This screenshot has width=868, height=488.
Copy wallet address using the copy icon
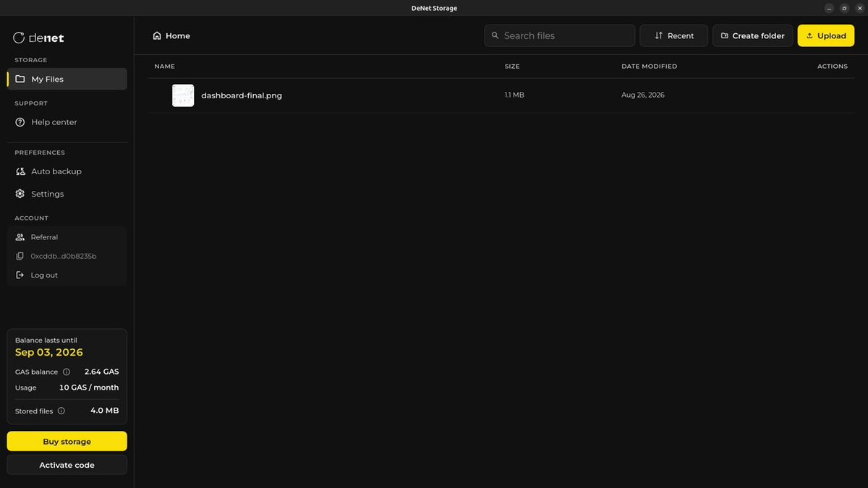click(x=20, y=256)
